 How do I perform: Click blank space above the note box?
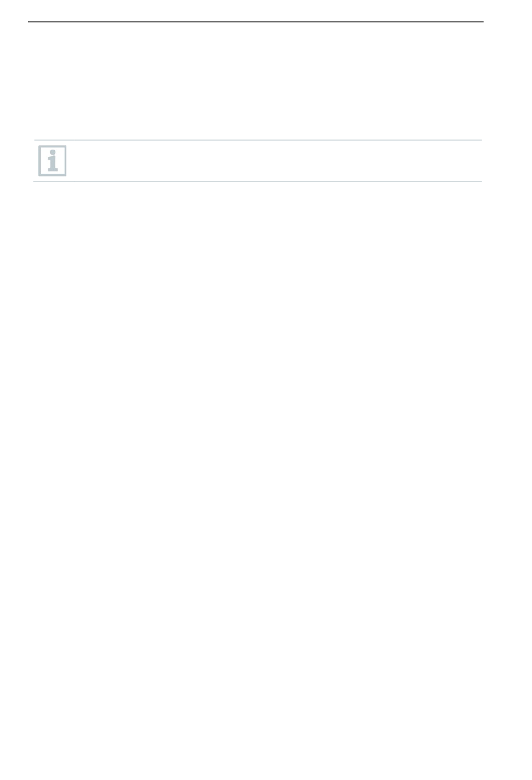256,81
